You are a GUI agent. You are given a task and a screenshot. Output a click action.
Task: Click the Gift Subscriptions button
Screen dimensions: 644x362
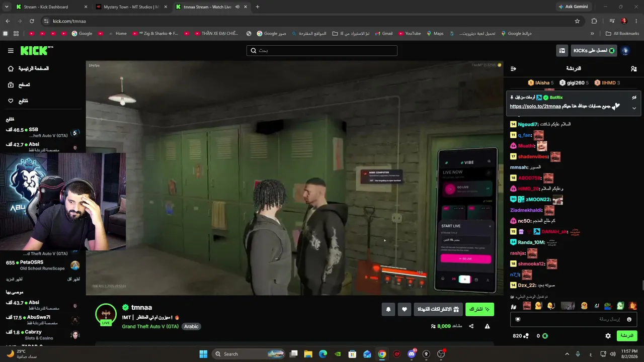point(439,309)
